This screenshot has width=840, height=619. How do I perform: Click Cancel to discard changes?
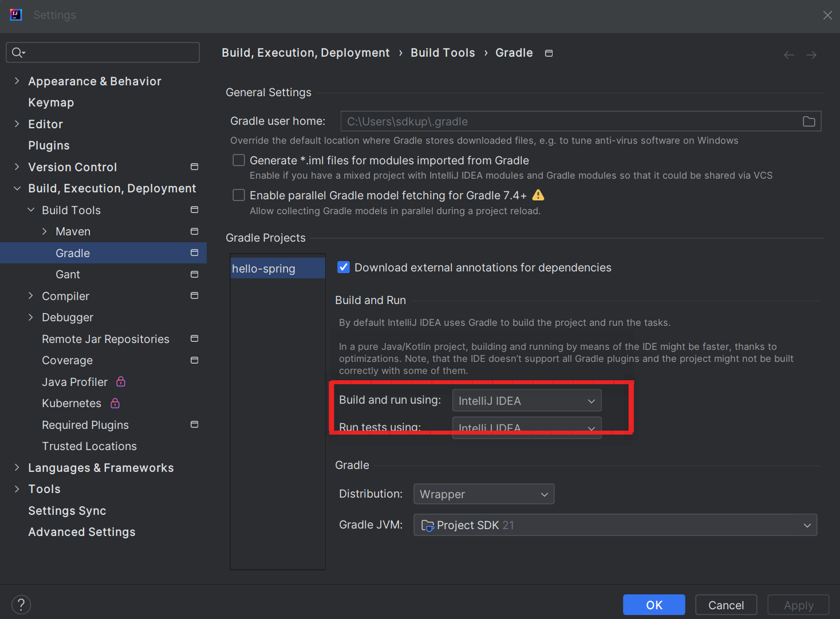(x=726, y=605)
